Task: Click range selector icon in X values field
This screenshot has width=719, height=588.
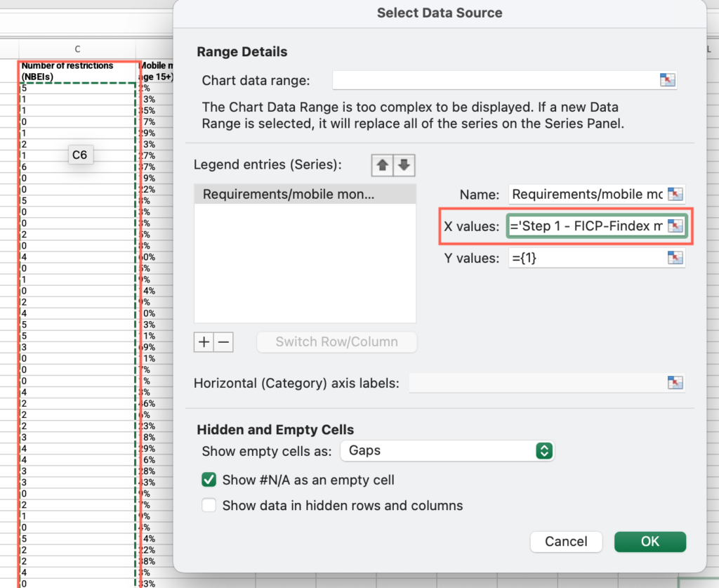Action: click(x=675, y=226)
